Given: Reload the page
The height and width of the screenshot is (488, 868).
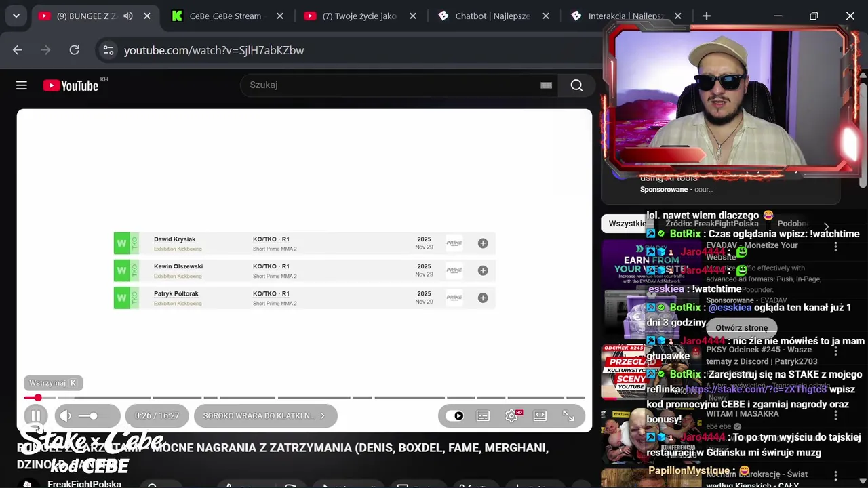Looking at the screenshot, I should (75, 50).
